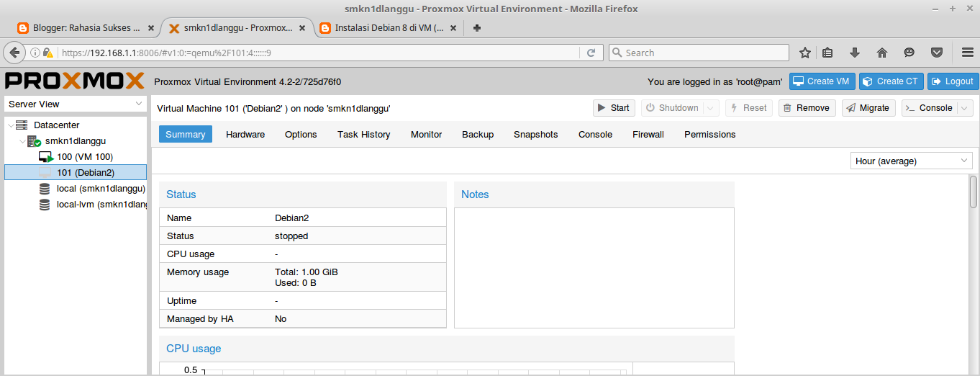This screenshot has height=376, width=980.
Task: Go to Firefox home page icon
Action: click(882, 53)
